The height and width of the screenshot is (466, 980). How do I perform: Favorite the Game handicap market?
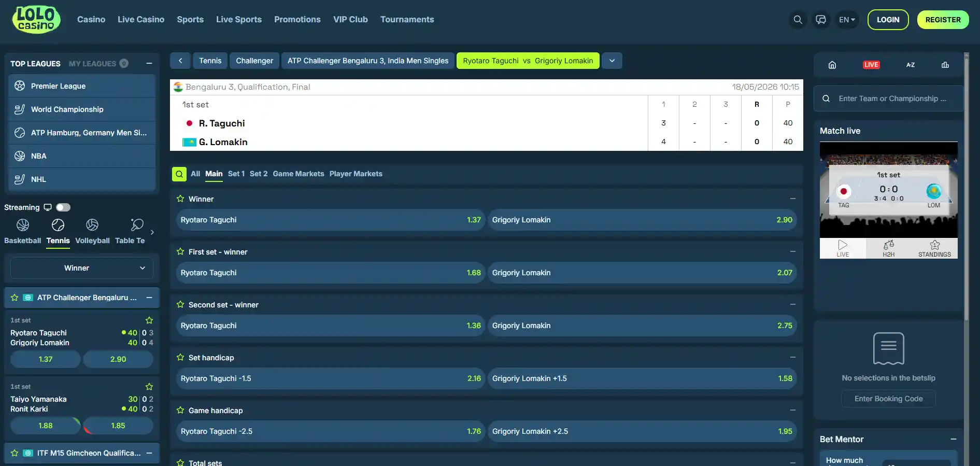click(180, 410)
